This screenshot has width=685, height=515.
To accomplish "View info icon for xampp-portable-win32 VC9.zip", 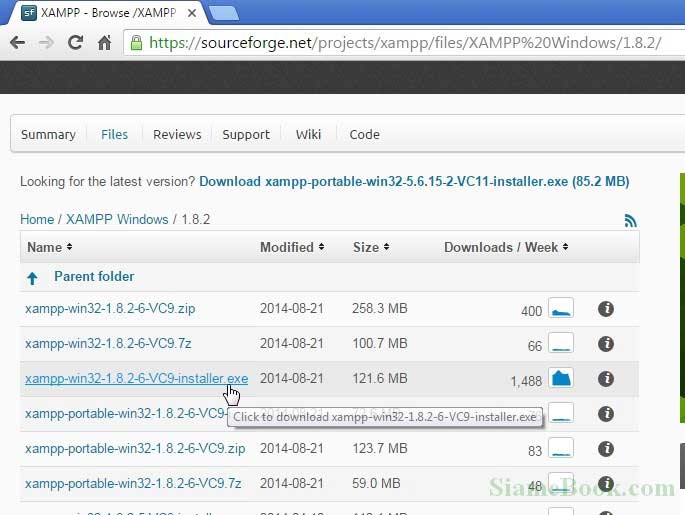I will pos(606,449).
